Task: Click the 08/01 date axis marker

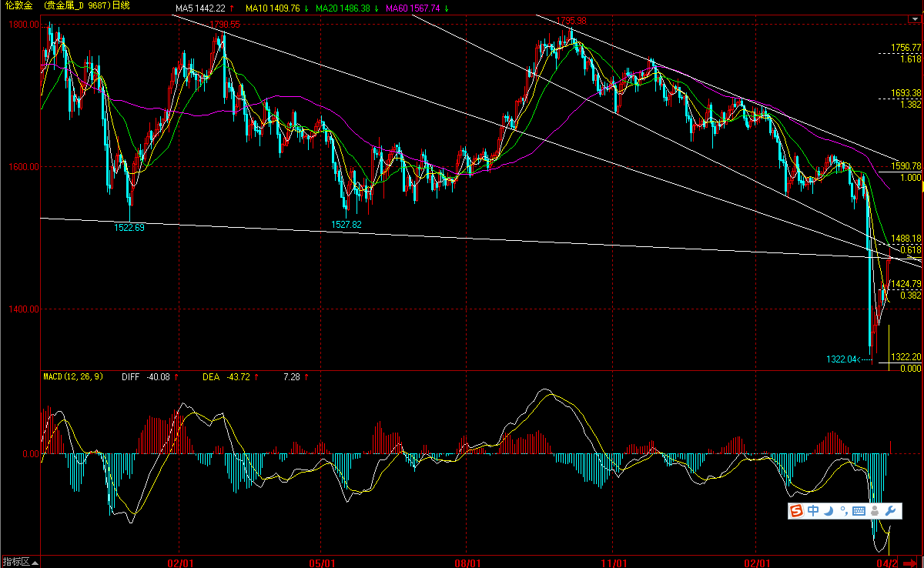Action: click(468, 563)
